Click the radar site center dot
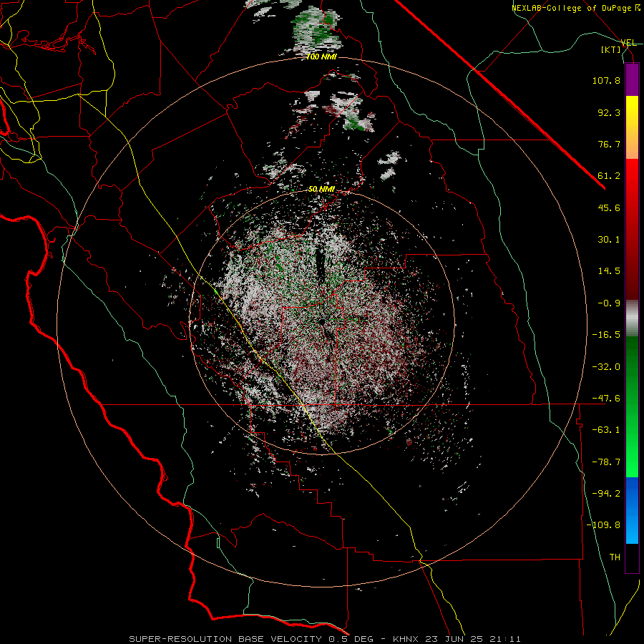This screenshot has height=644, width=644. (321, 321)
